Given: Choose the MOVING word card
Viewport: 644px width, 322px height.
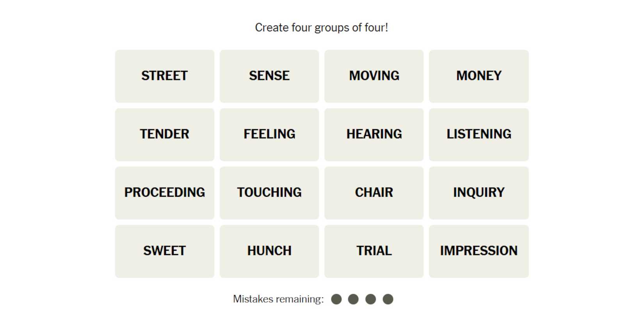Looking at the screenshot, I should [x=374, y=76].
